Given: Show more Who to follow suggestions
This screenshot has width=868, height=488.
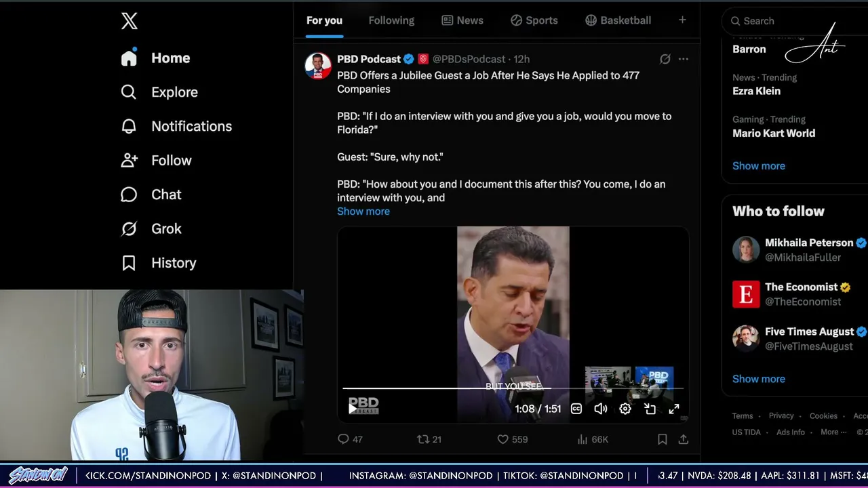Looking at the screenshot, I should point(759,379).
